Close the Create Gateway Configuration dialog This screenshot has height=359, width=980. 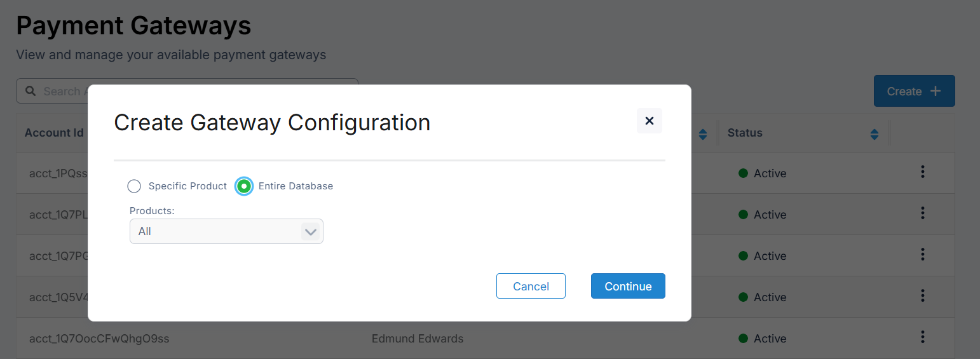(649, 121)
